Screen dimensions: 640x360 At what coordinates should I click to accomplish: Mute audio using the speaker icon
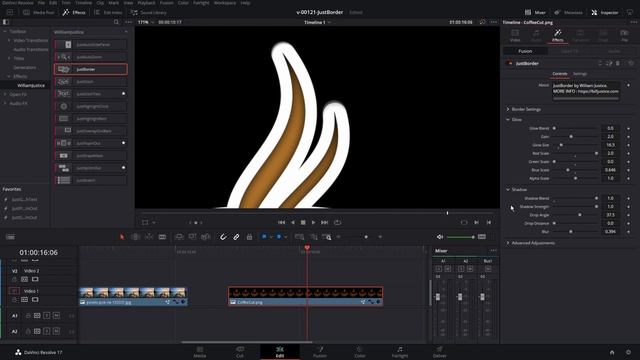[440, 237]
